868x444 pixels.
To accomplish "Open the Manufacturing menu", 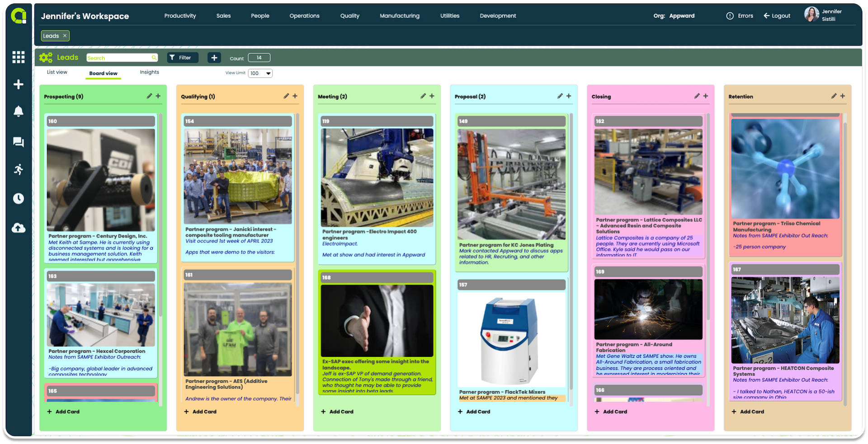I will coord(400,16).
